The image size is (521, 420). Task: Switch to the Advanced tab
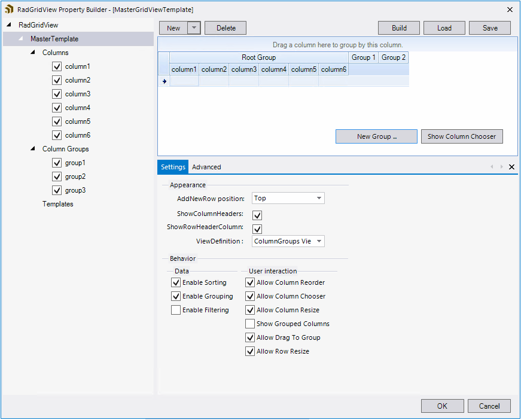(x=206, y=167)
